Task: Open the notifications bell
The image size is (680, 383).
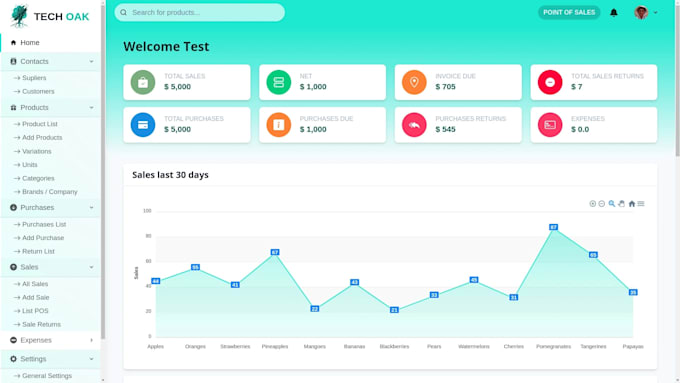Action: [x=614, y=13]
